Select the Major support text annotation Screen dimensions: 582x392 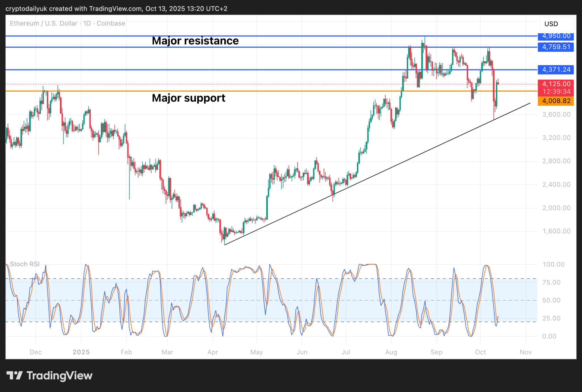[188, 98]
